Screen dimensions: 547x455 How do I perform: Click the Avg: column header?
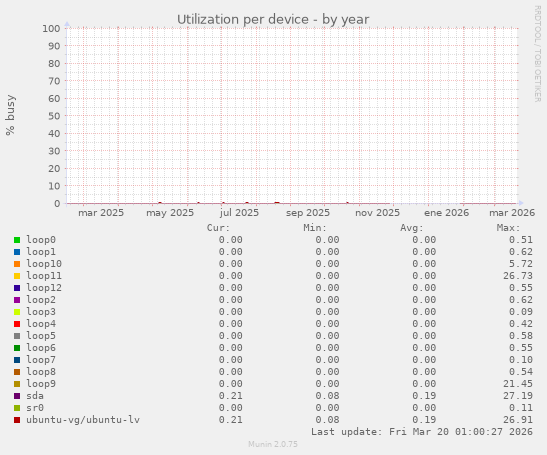412,228
